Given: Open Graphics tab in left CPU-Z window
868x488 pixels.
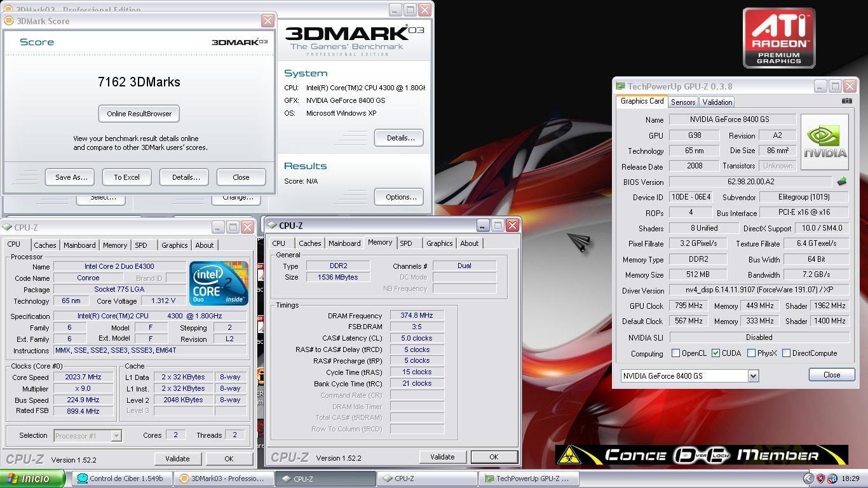Looking at the screenshot, I should [x=174, y=245].
